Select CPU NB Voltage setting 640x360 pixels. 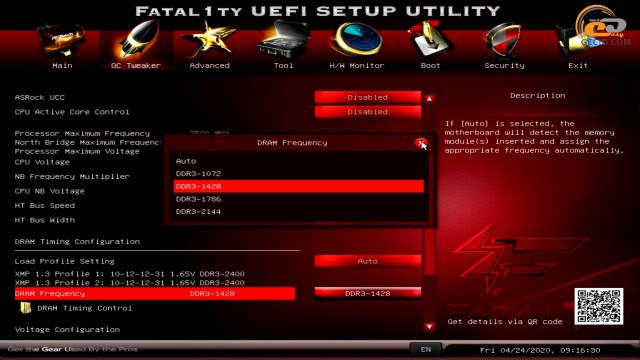[50, 191]
